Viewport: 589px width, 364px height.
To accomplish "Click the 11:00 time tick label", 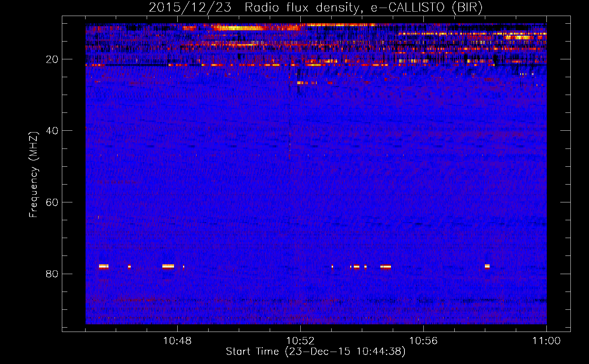I will click(x=546, y=341).
